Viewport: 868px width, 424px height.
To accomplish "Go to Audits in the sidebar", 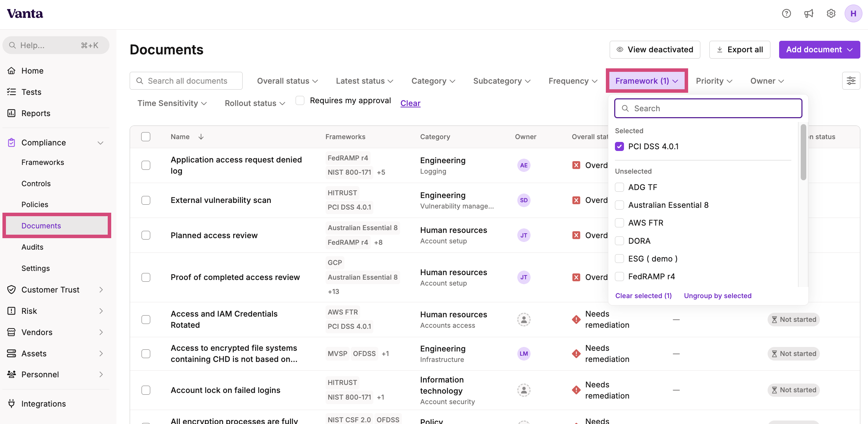I will tap(32, 247).
